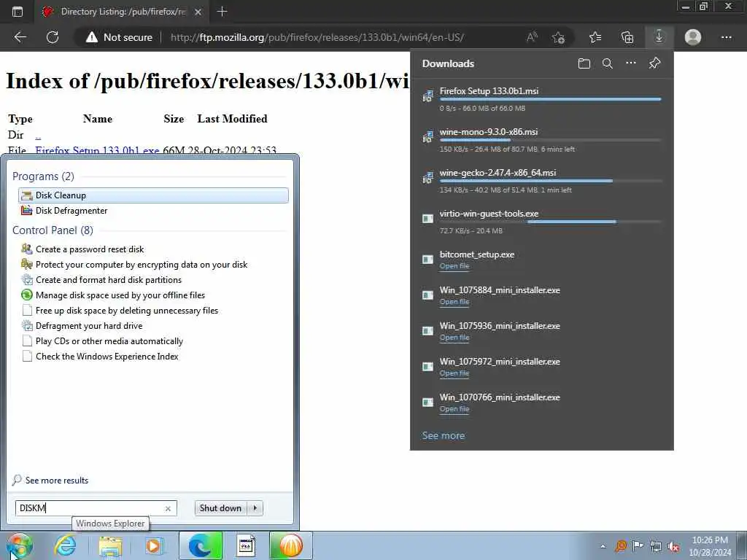Show hidden system tray icons
The image size is (747, 560).
tap(603, 546)
